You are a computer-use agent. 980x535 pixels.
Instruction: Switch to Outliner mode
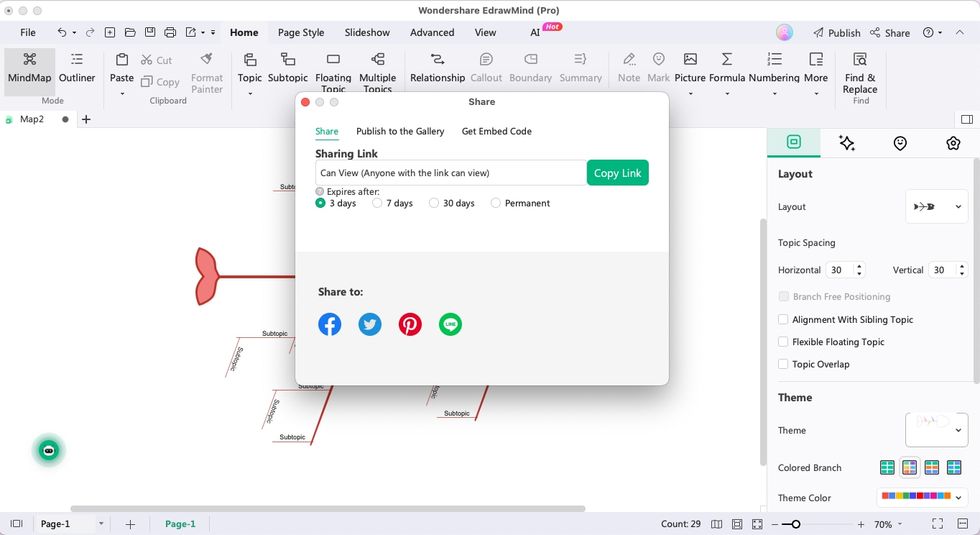tap(77, 68)
